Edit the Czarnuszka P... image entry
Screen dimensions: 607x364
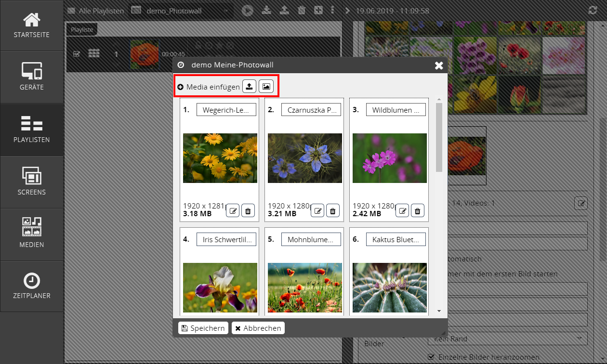click(x=317, y=210)
